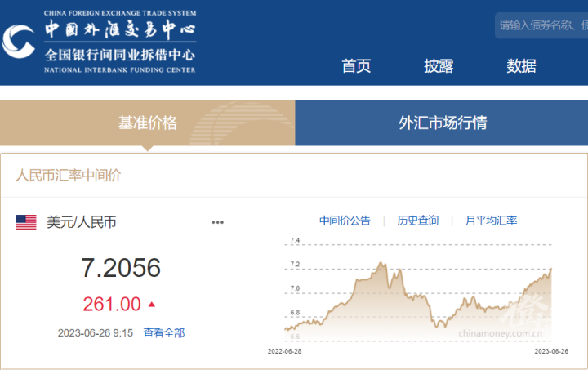This screenshot has width=588, height=370.
Task: Open the 披露 navigation menu
Action: click(439, 66)
